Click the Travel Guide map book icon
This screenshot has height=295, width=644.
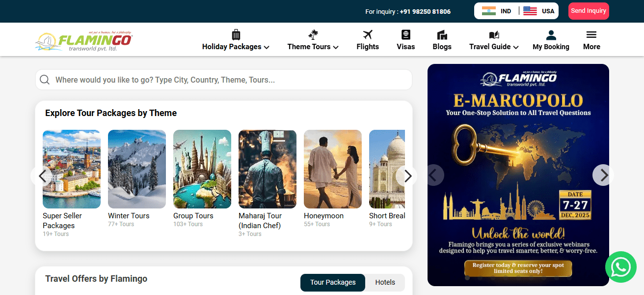pyautogui.click(x=494, y=35)
